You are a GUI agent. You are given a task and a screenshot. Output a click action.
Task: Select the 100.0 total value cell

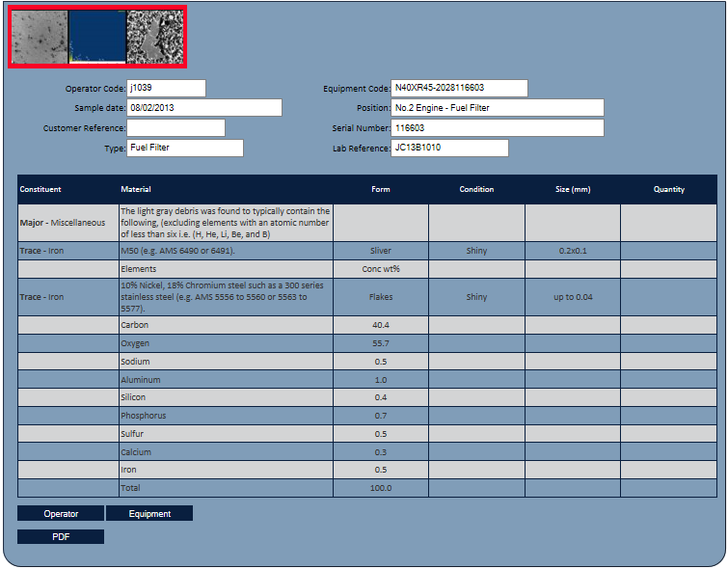(381, 488)
